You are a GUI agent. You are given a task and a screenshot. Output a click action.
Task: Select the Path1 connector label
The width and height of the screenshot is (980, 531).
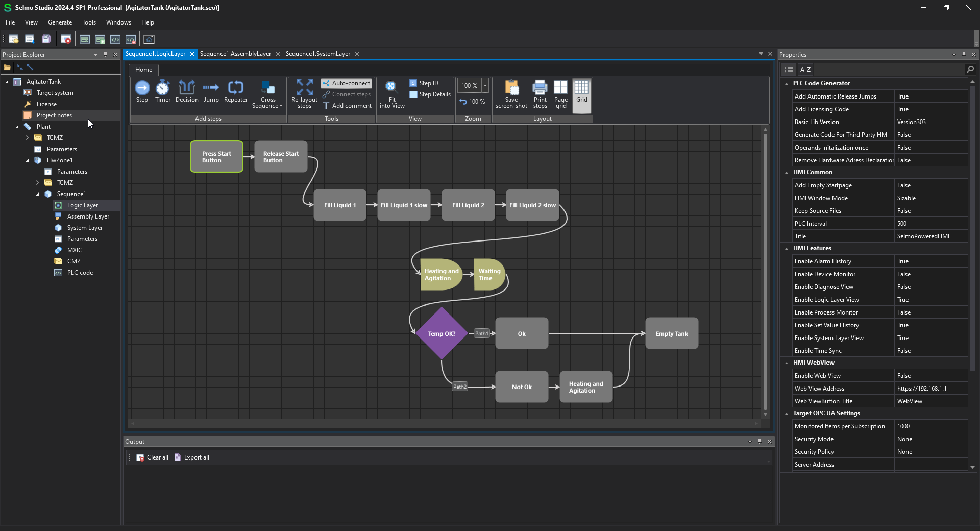pyautogui.click(x=482, y=333)
